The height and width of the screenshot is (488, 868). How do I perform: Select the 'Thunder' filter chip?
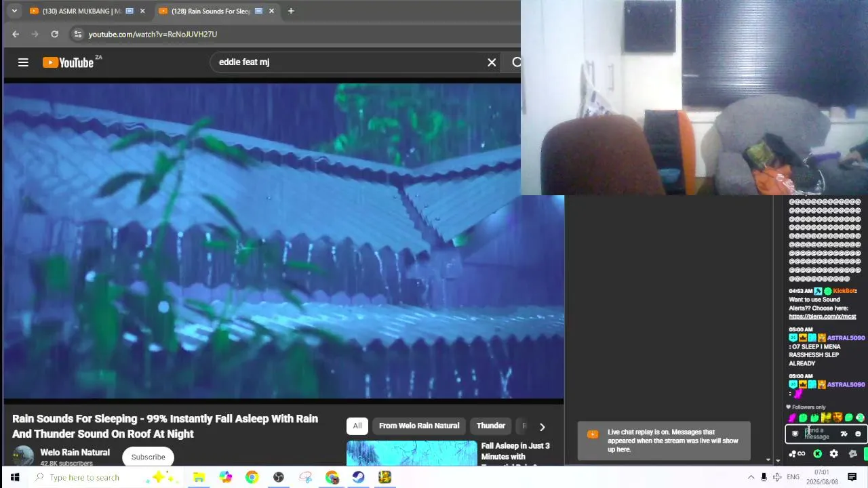491,426
